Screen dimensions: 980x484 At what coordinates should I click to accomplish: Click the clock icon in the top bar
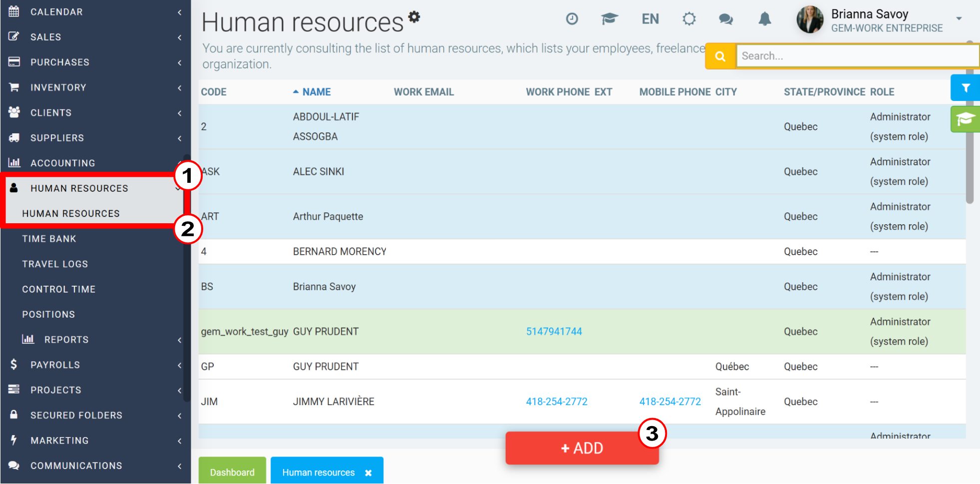(572, 19)
